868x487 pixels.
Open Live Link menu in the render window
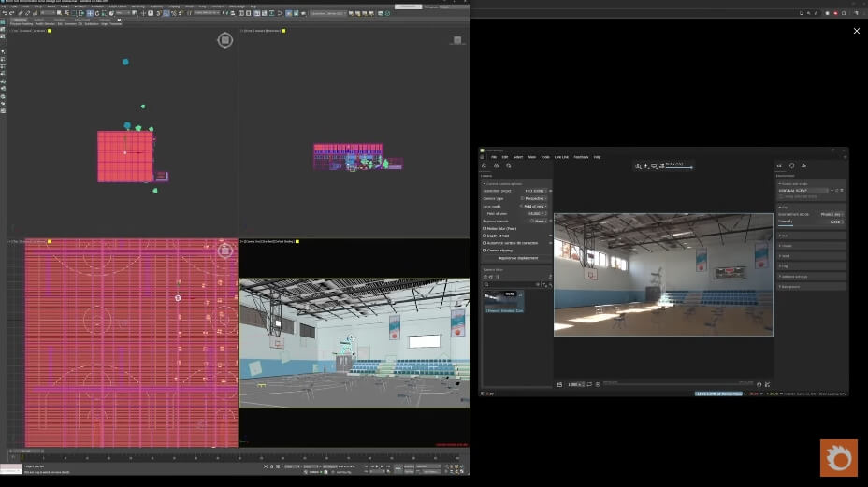pyautogui.click(x=561, y=157)
